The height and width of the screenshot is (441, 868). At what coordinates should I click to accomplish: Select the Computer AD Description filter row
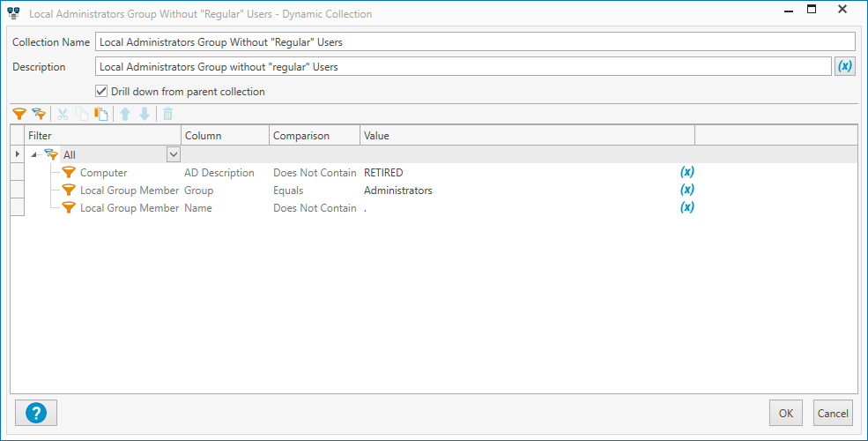point(104,173)
